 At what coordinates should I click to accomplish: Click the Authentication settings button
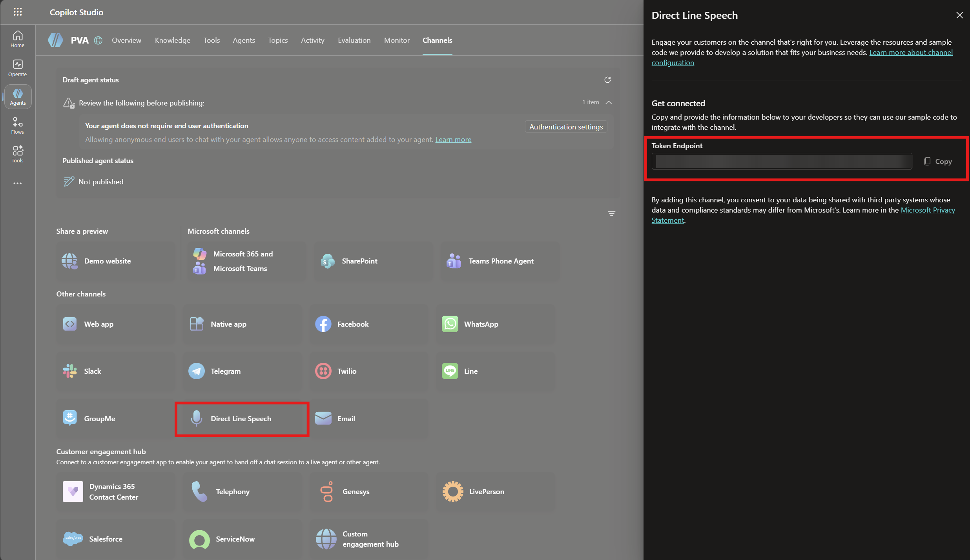[566, 127]
